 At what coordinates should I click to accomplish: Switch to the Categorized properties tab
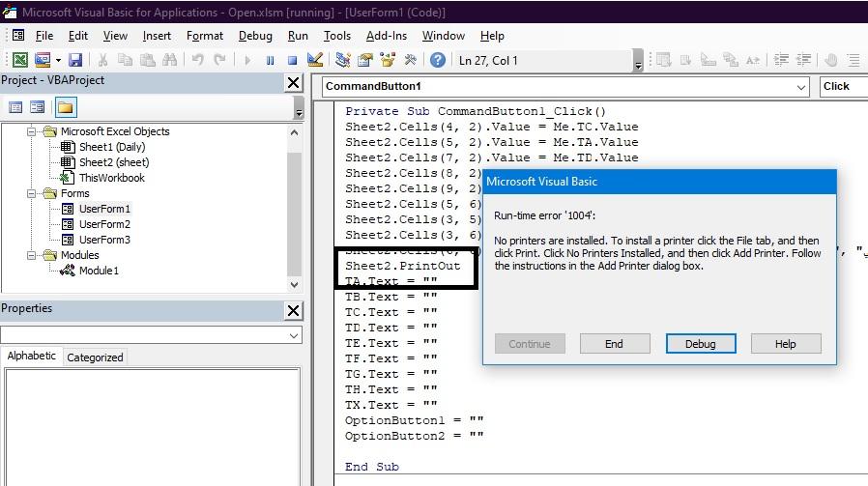(96, 357)
